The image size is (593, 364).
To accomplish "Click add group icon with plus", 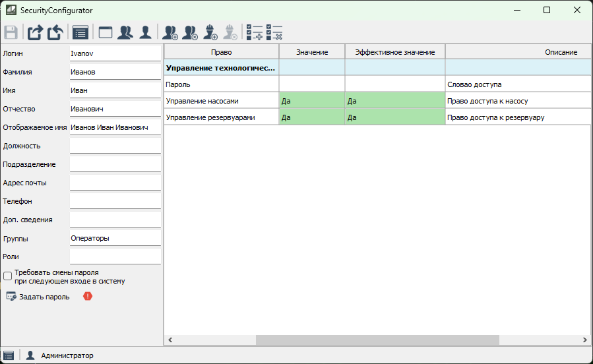I will (170, 32).
